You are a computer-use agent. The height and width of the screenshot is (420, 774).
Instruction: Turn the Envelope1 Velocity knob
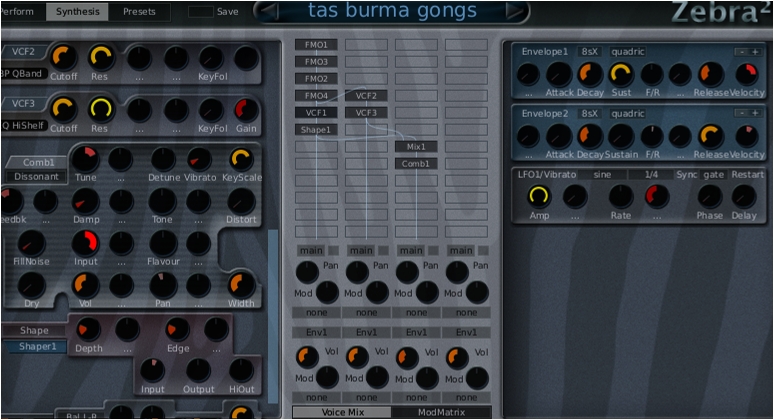tap(746, 74)
